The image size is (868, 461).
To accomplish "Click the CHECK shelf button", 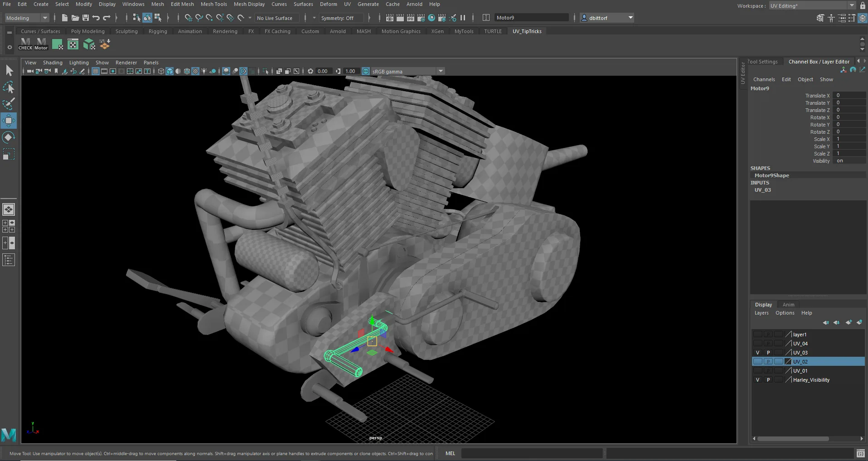I will (x=25, y=44).
